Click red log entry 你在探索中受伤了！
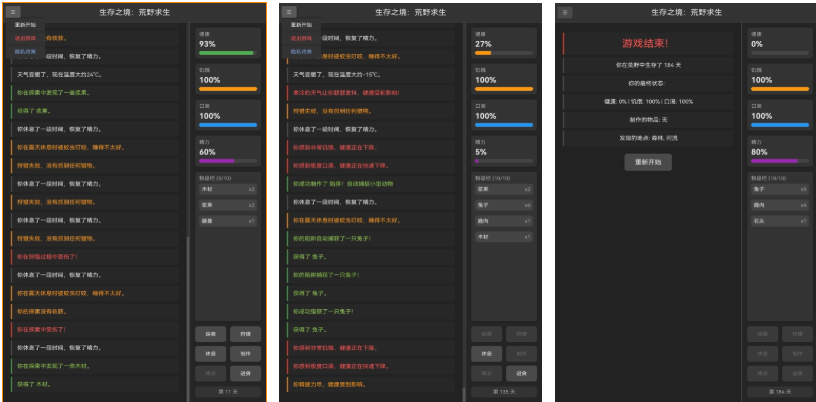This screenshot has height=402, width=816. [95, 330]
